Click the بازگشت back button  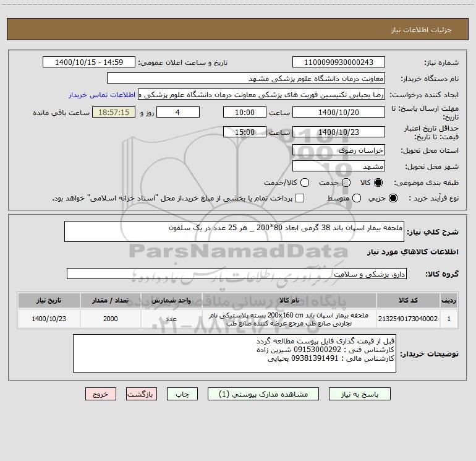coord(142,394)
